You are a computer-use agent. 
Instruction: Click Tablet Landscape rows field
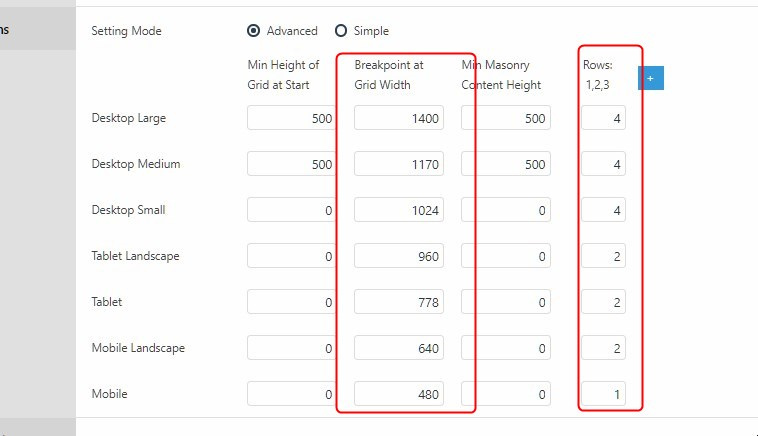pos(604,257)
